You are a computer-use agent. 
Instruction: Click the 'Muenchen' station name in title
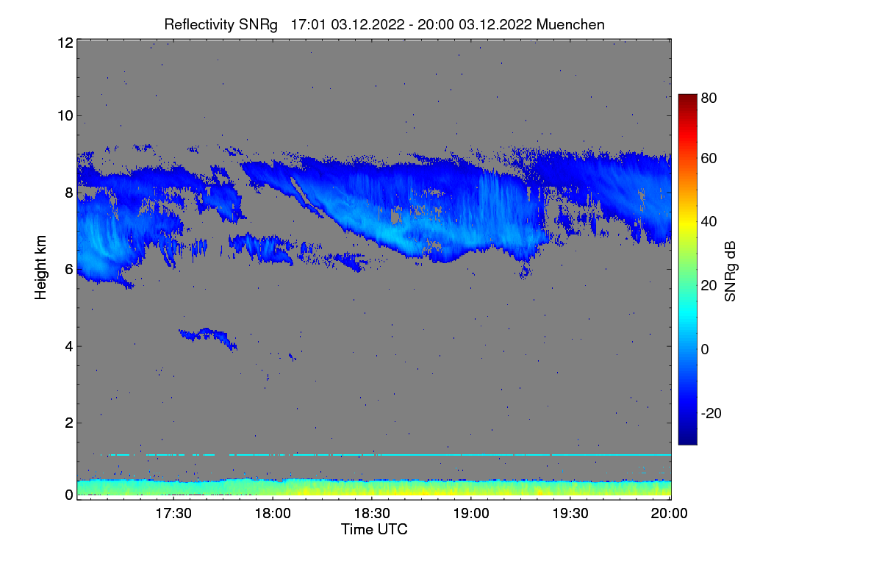[570, 24]
